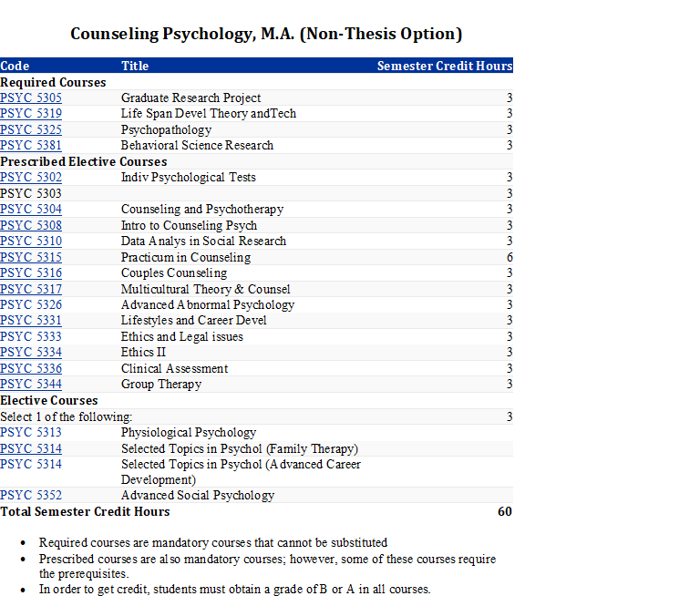Follow the PSYC 5344 Group Therapy link
Viewport: 700px width, 596px height.
[x=31, y=384]
